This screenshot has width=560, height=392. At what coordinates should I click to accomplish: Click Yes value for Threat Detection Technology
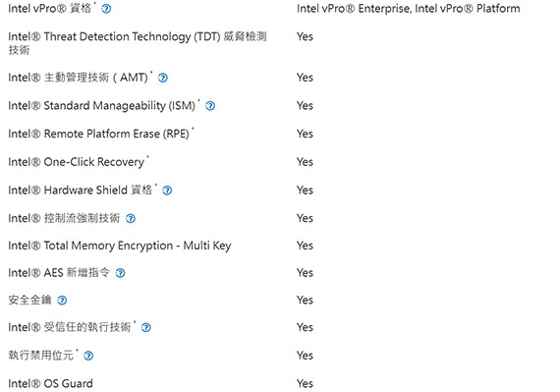tap(305, 36)
